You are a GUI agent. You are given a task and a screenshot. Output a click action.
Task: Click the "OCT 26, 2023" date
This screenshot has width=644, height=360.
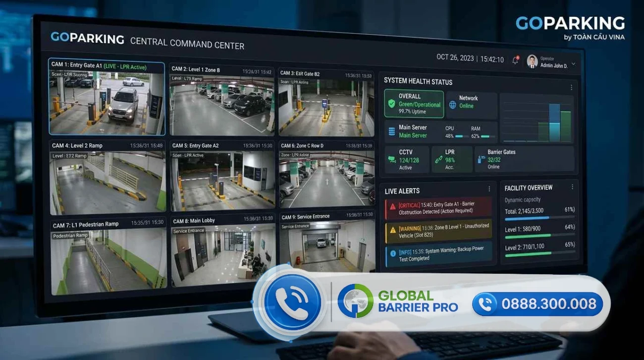tap(454, 58)
